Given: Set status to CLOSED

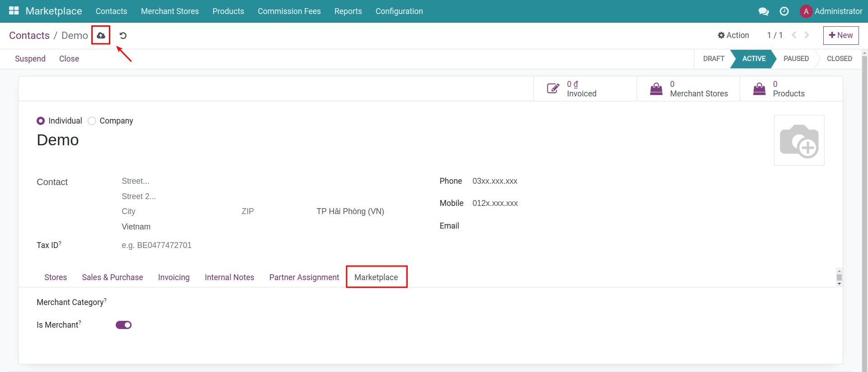Looking at the screenshot, I should point(840,59).
